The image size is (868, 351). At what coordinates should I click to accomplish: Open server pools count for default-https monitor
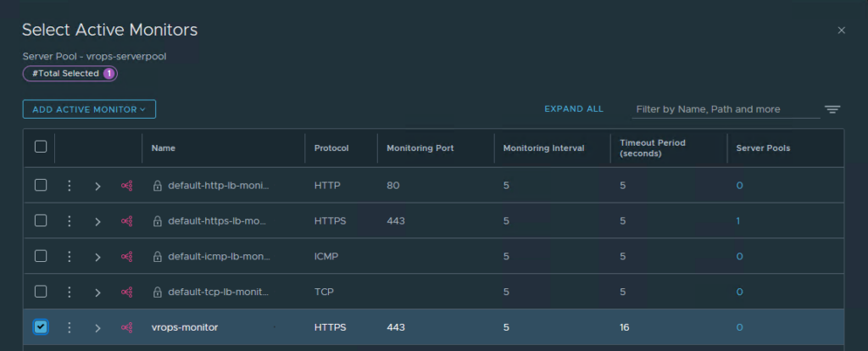(739, 220)
